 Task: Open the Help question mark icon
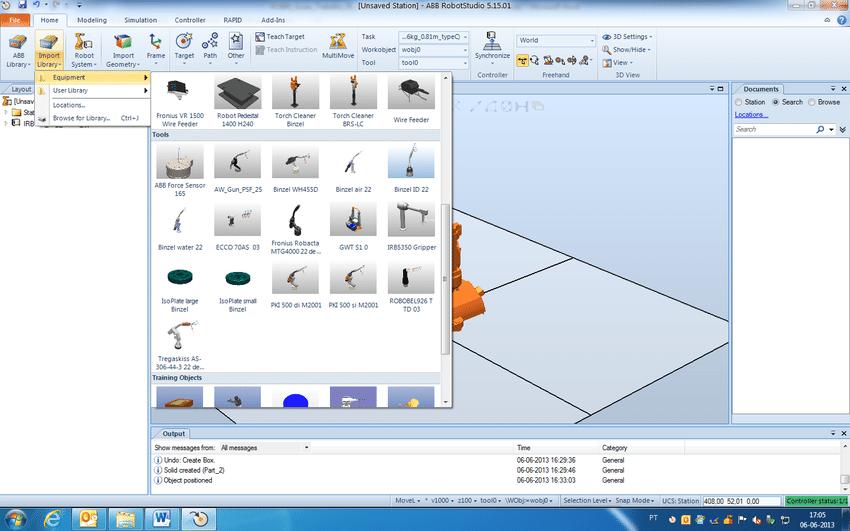pyautogui.click(x=841, y=20)
